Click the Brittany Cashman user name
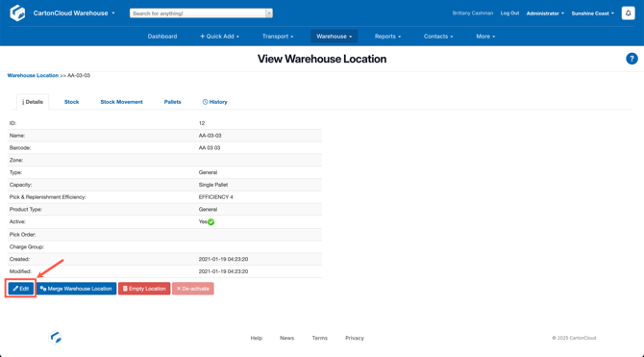 [473, 13]
